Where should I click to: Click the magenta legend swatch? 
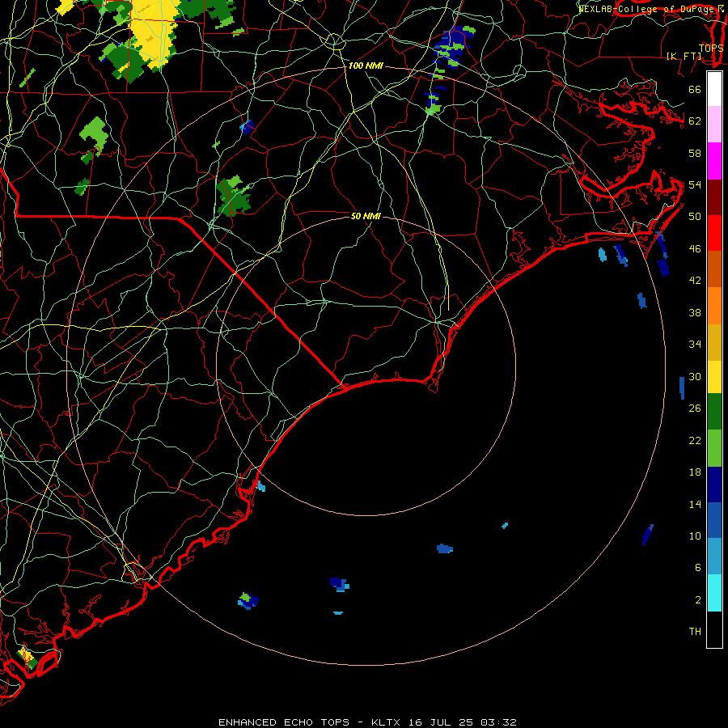[714, 161]
